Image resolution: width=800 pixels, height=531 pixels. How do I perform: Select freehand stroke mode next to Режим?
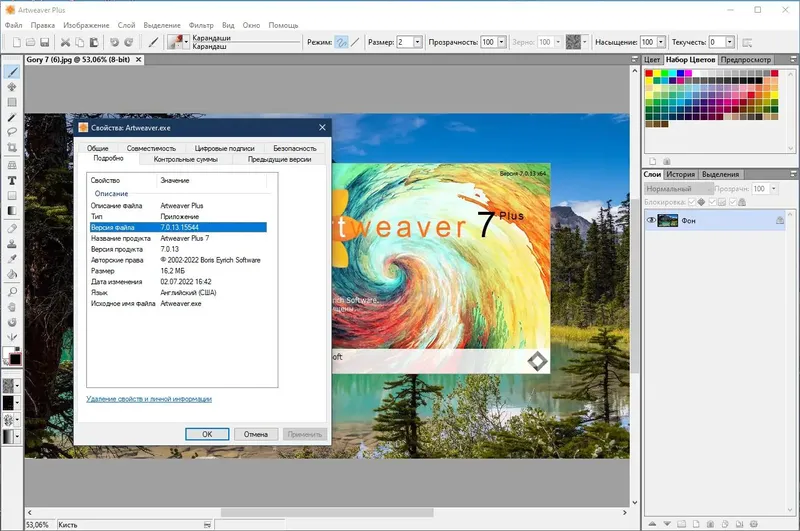341,42
